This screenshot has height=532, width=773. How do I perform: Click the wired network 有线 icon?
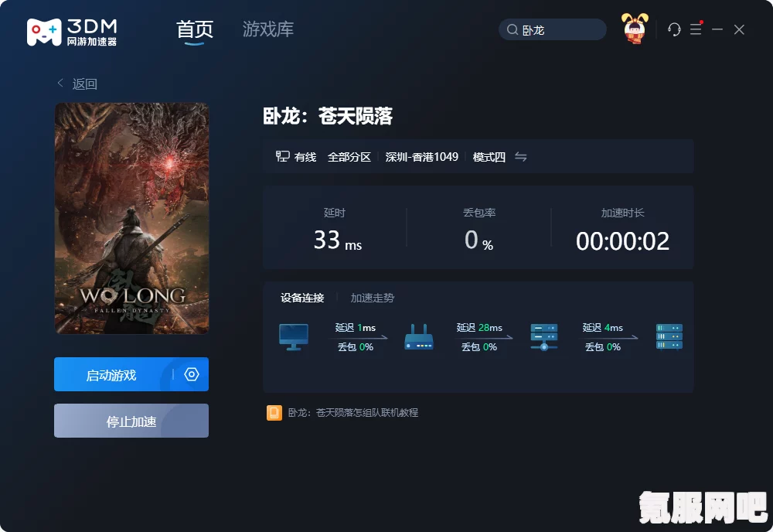point(282,156)
